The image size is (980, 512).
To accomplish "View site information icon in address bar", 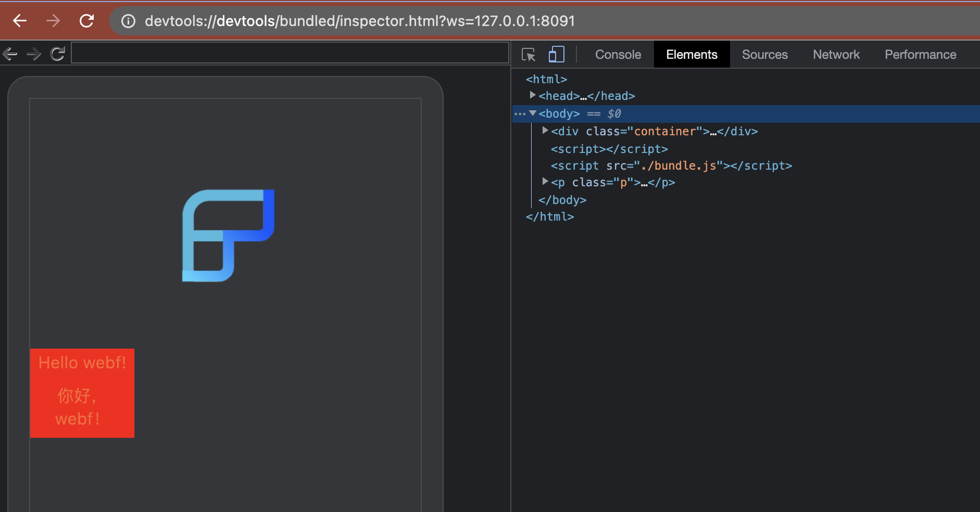I will [x=128, y=21].
